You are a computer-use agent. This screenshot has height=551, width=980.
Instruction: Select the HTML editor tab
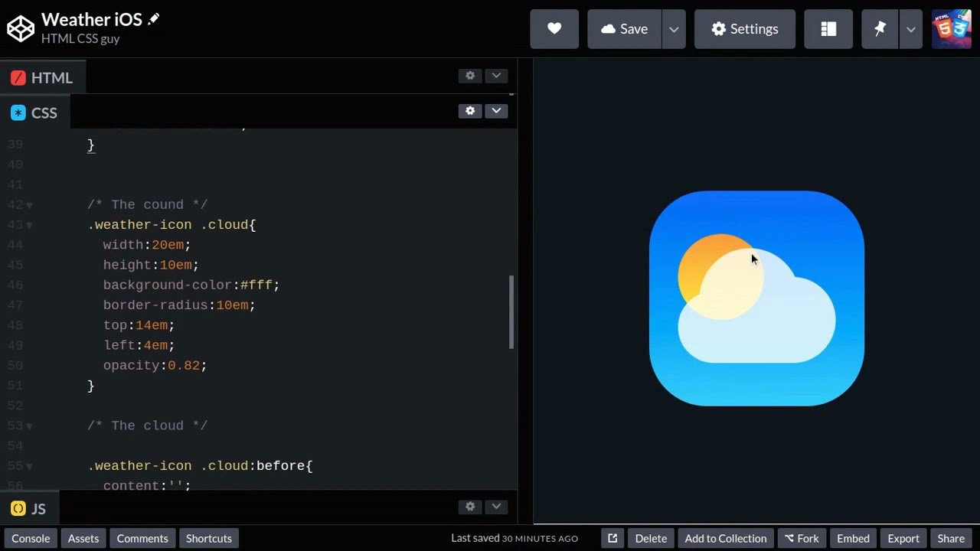42,78
